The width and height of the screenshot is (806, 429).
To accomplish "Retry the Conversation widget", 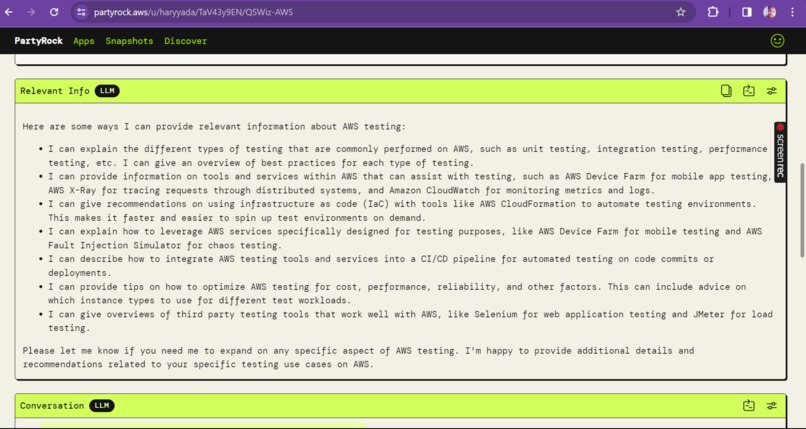I will 749,405.
